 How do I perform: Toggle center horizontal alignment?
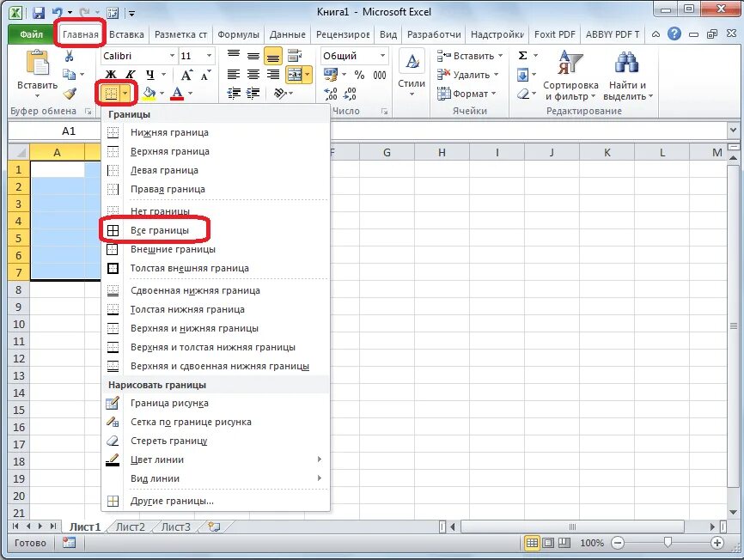(253, 75)
